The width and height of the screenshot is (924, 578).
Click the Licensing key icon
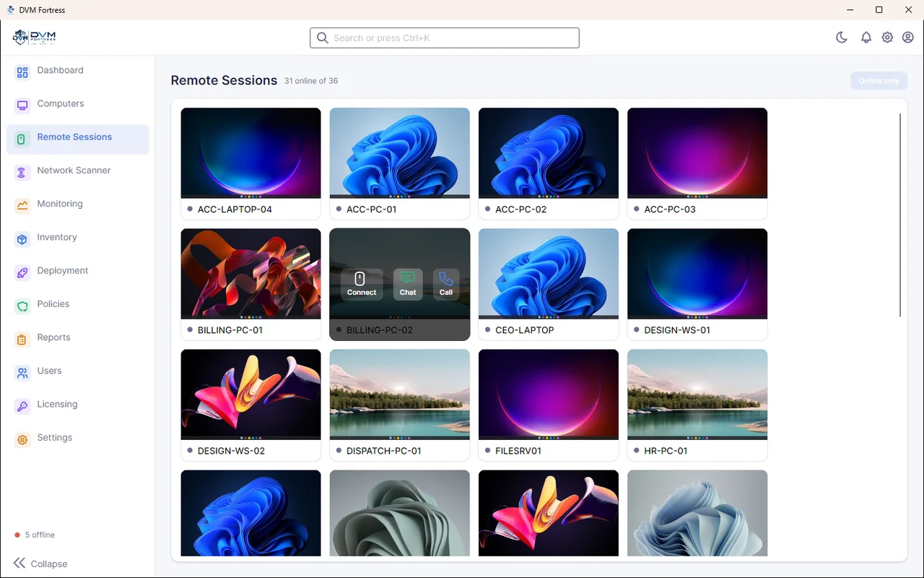pos(22,405)
